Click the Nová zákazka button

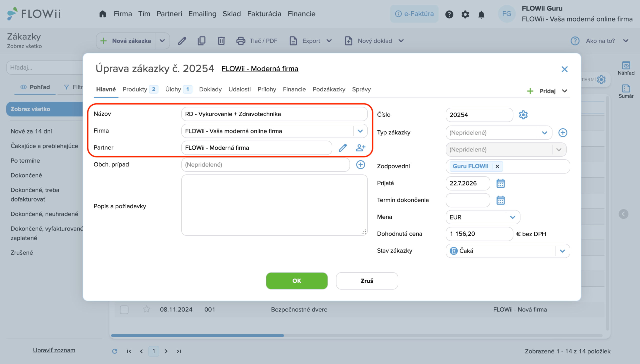126,41
